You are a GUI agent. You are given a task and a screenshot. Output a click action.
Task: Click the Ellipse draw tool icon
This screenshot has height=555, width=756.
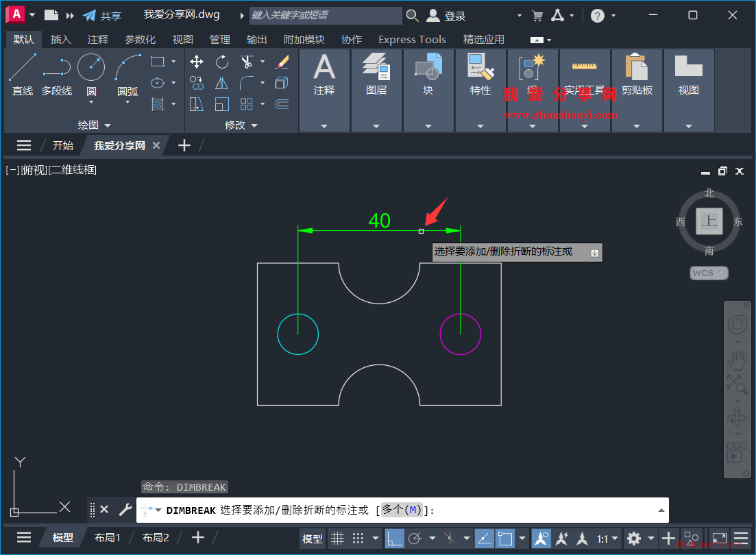tap(158, 83)
